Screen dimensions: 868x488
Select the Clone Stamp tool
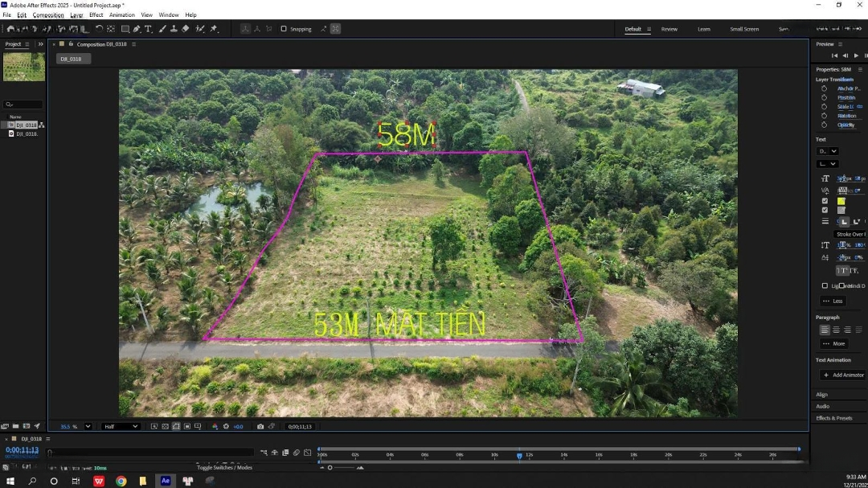pyautogui.click(x=174, y=29)
